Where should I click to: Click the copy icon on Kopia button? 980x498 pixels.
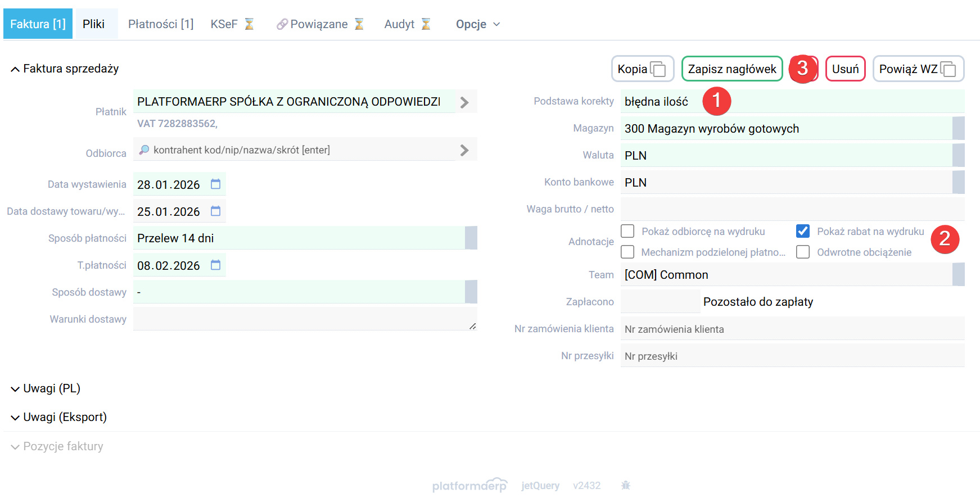click(x=658, y=69)
